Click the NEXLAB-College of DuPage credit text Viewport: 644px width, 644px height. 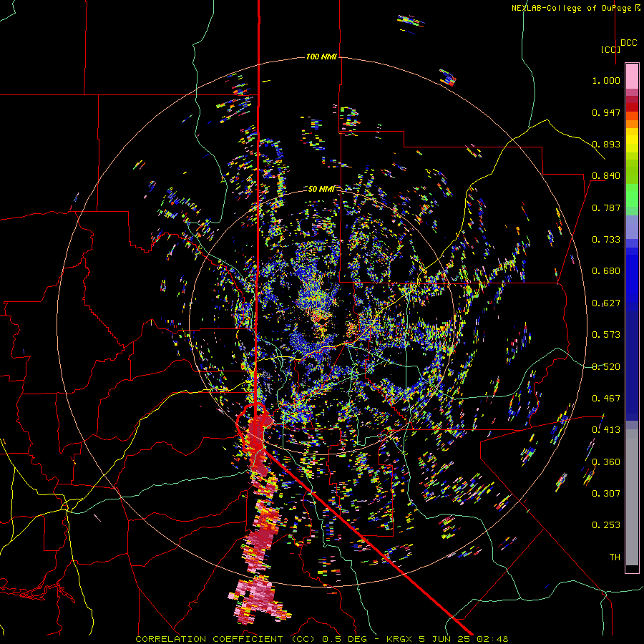575,8
